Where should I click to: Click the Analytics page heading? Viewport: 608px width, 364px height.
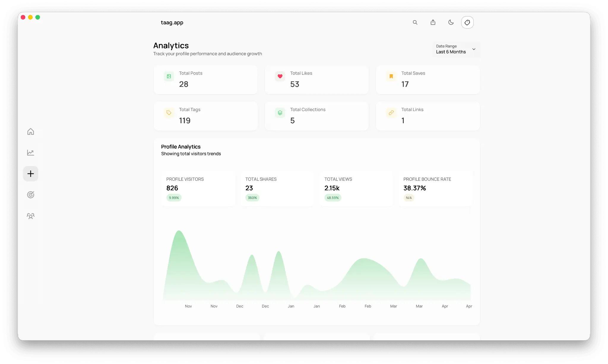click(171, 45)
